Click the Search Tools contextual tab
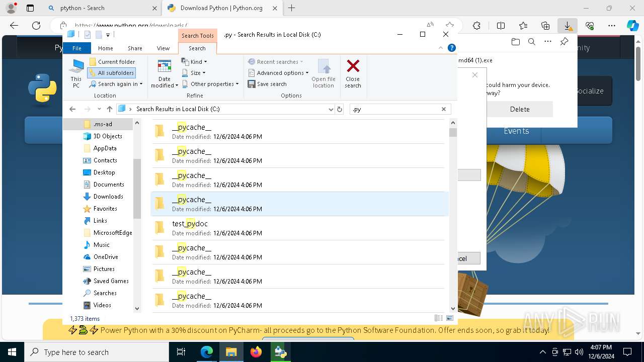Viewport: 644px width, 362px height. [197, 36]
